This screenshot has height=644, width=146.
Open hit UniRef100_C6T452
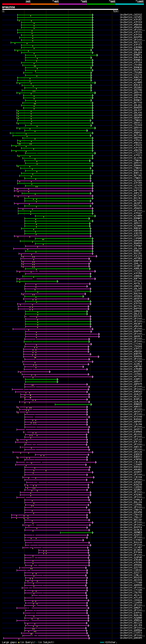[131, 17]
